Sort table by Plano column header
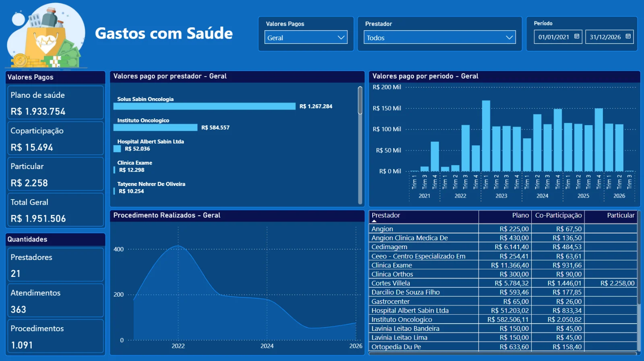The width and height of the screenshot is (644, 361). point(520,215)
